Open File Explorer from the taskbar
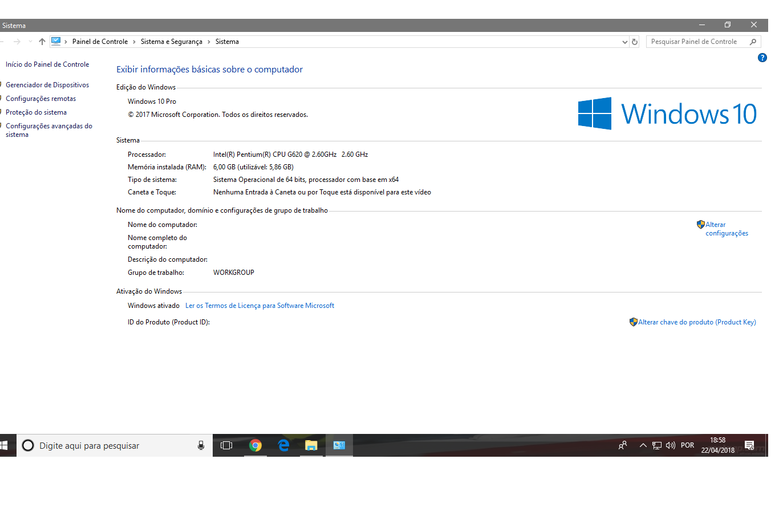Screen dimensions: 779x532 (311, 445)
